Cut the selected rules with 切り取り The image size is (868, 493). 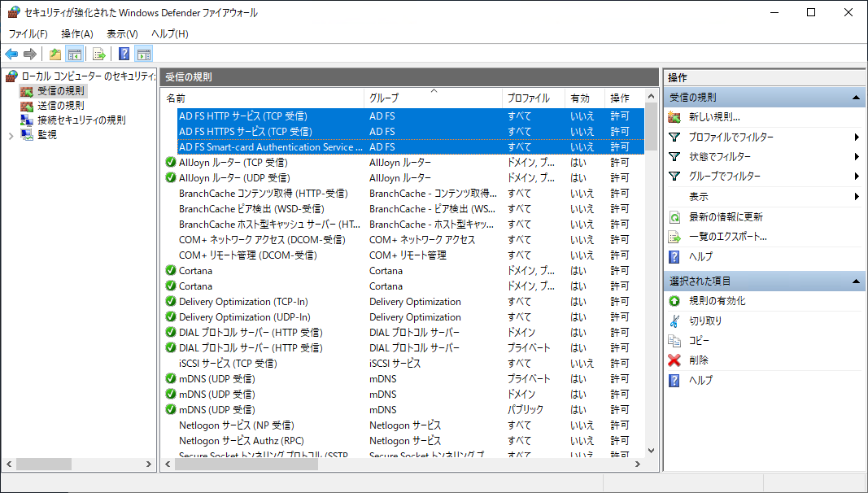pos(705,321)
